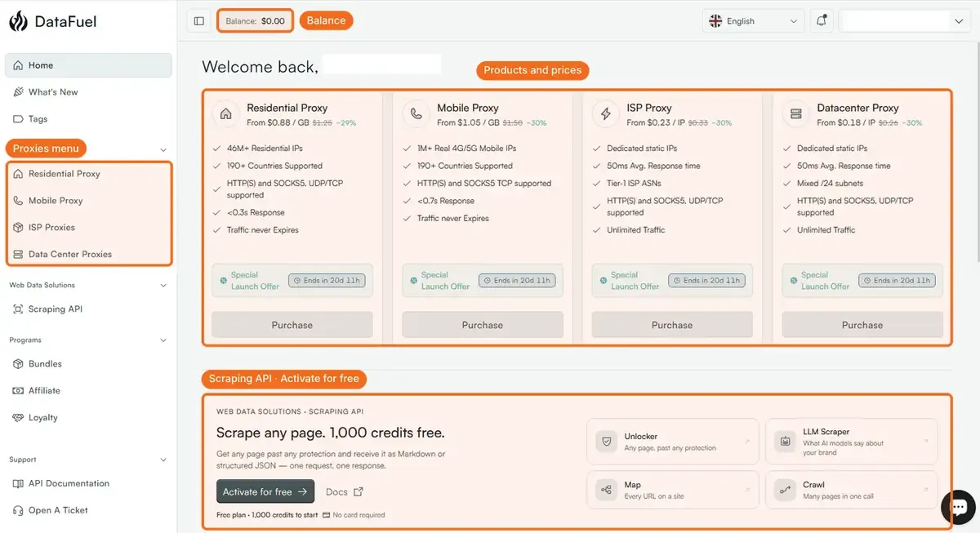980x533 pixels.
Task: Open the notifications bell
Action: 822,21
